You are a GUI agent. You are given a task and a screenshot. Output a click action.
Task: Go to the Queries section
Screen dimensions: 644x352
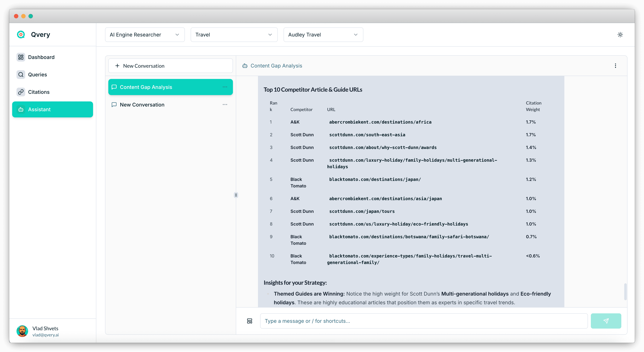click(x=52, y=75)
